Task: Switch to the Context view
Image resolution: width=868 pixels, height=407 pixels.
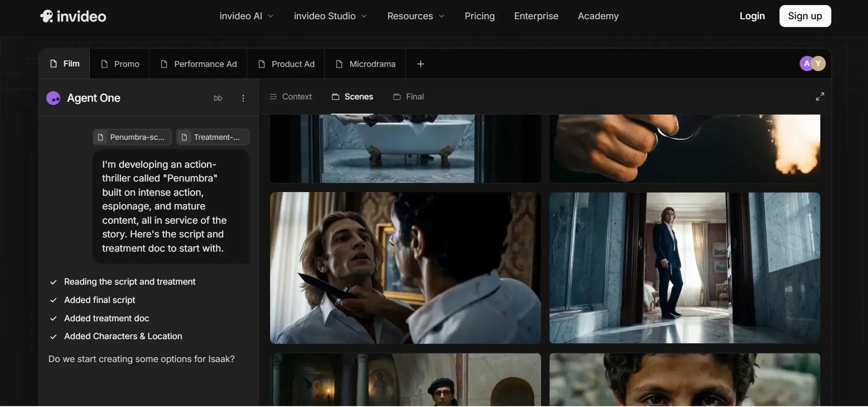Action: [x=291, y=97]
